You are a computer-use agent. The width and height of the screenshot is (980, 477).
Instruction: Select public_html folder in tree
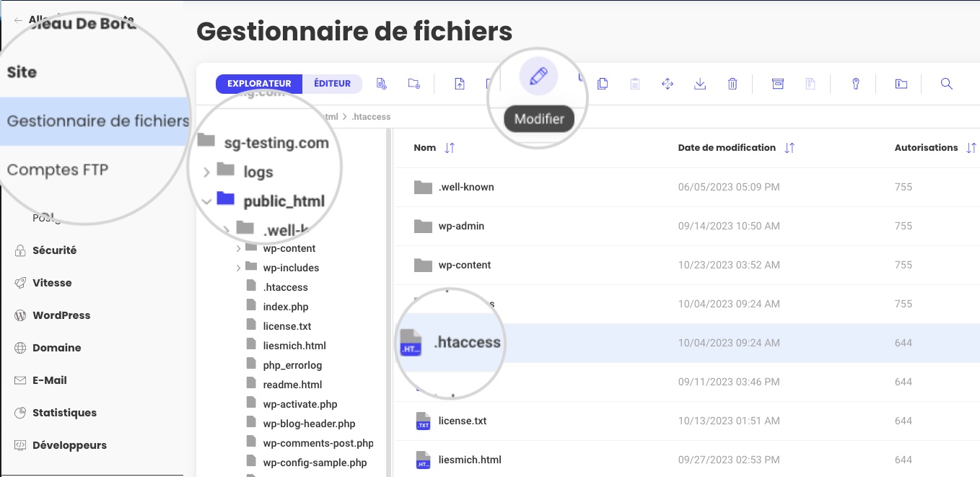click(284, 201)
